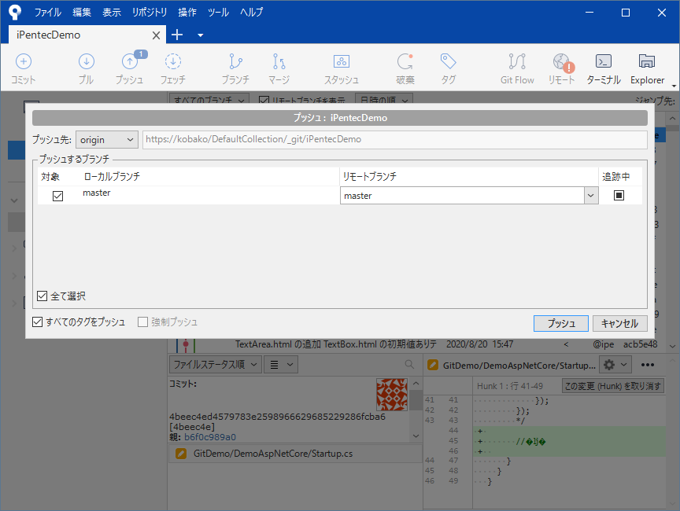This screenshot has width=680, height=511.
Task: Toggle the tracking (追跡中) checkbox for master
Action: (619, 195)
